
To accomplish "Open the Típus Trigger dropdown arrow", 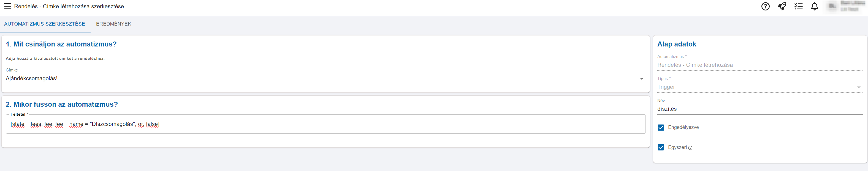I will pyautogui.click(x=859, y=87).
